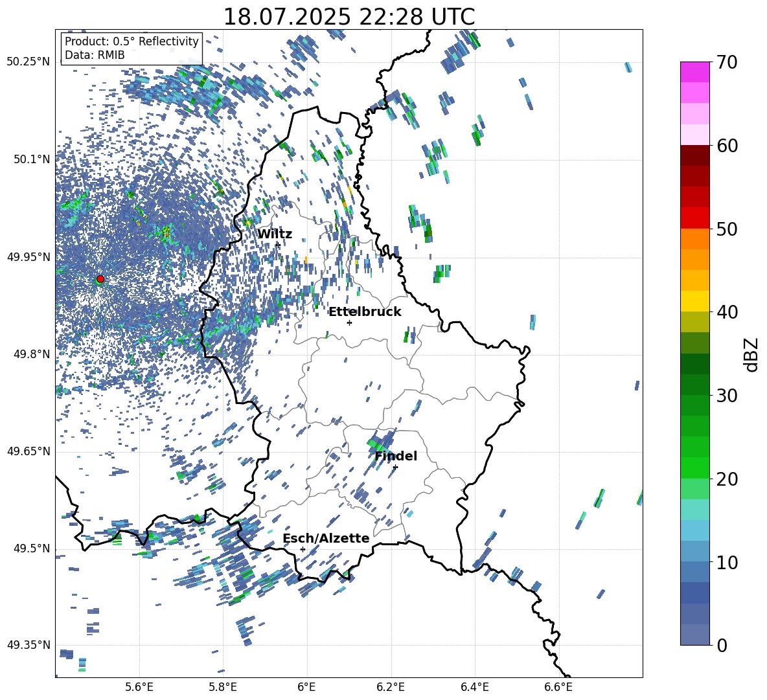This screenshot has height=700, width=767.
Task: Click the 49.5°N latitude label
Action: (x=32, y=548)
